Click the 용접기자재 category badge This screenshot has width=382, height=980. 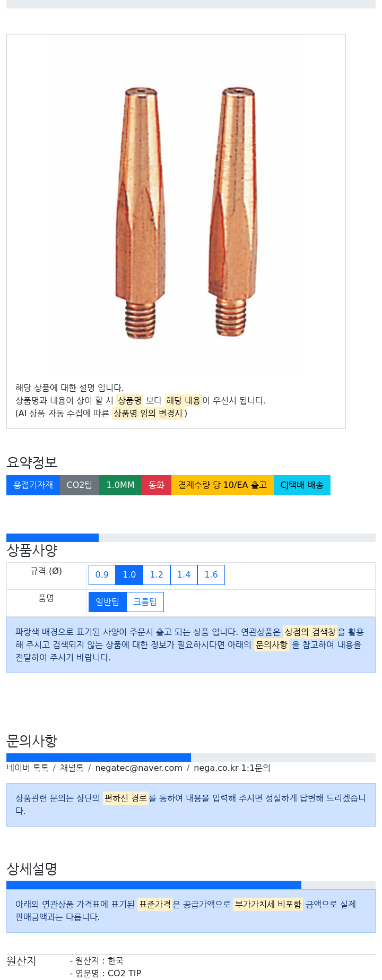(33, 485)
